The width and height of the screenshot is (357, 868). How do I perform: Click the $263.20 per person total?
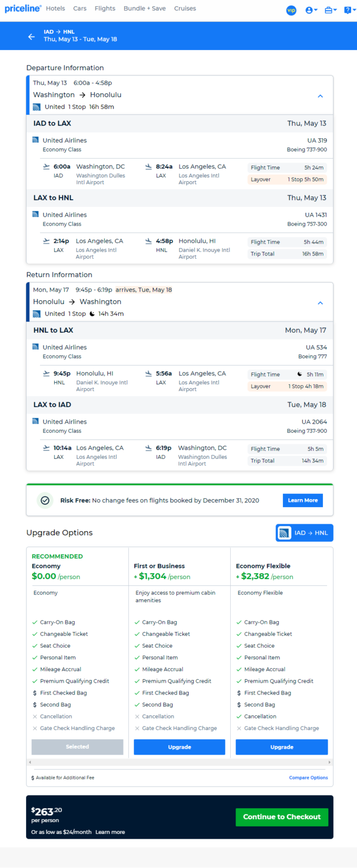[x=47, y=815]
